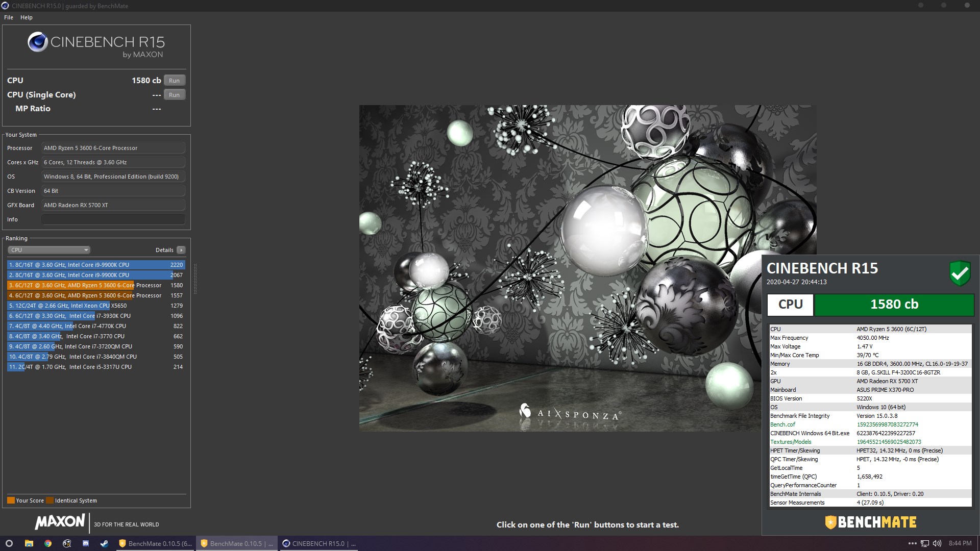Image resolution: width=980 pixels, height=551 pixels.
Task: Open the File menu
Action: click(x=9, y=17)
